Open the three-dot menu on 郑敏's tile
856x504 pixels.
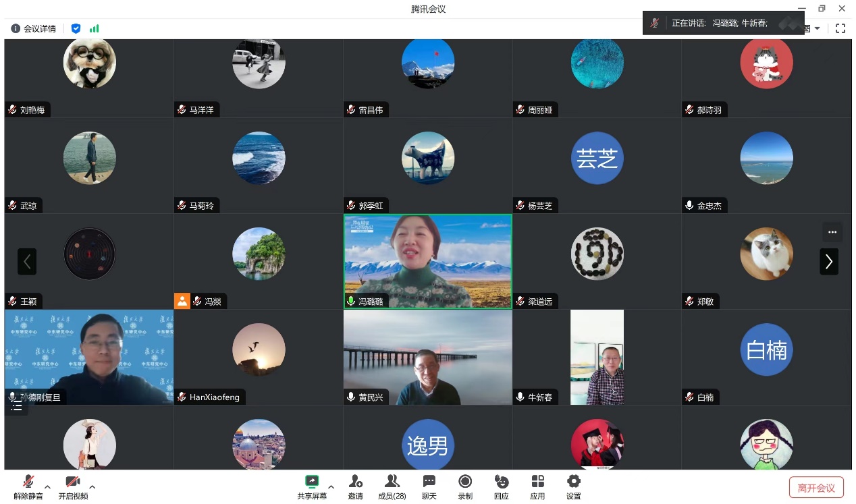tap(832, 232)
